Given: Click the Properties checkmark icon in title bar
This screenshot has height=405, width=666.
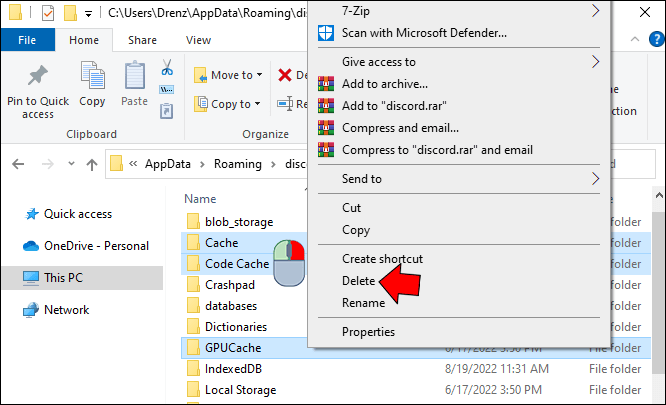Looking at the screenshot, I should pyautogui.click(x=48, y=13).
